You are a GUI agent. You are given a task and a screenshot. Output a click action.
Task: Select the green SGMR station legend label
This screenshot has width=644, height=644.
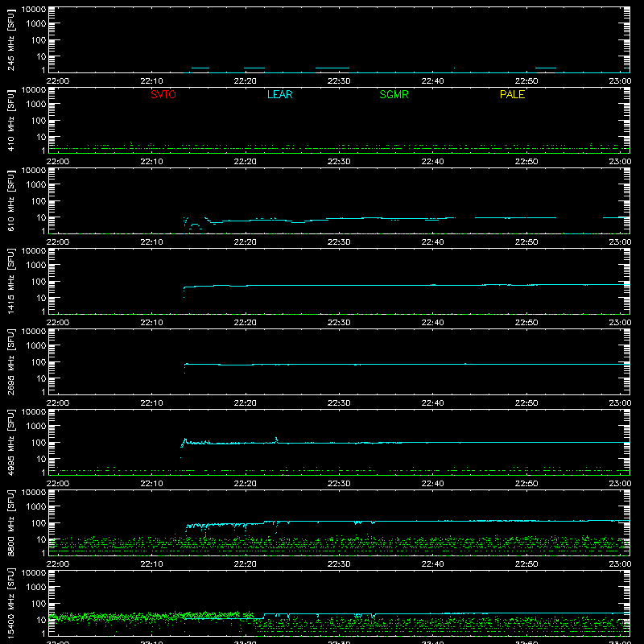(394, 94)
